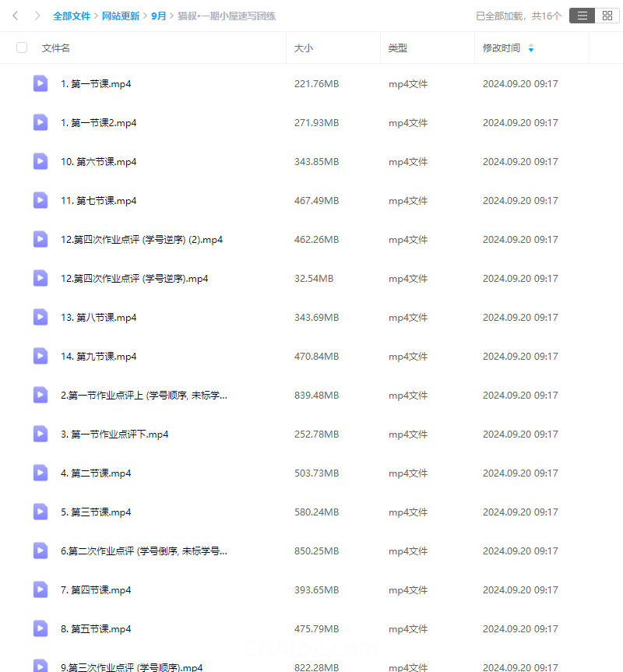Toggle the select-all files checkbox
The width and height of the screenshot is (623, 672).
coord(22,47)
